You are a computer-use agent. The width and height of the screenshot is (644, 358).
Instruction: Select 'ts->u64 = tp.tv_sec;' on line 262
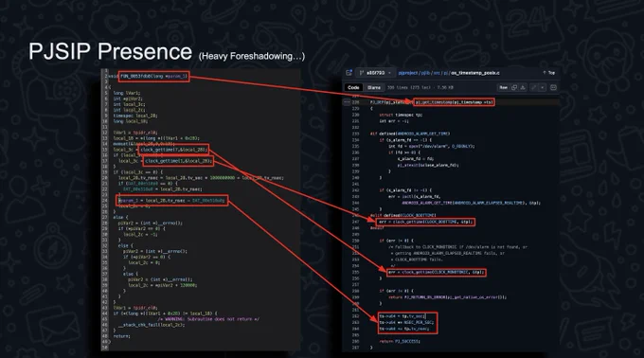[x=402, y=316]
